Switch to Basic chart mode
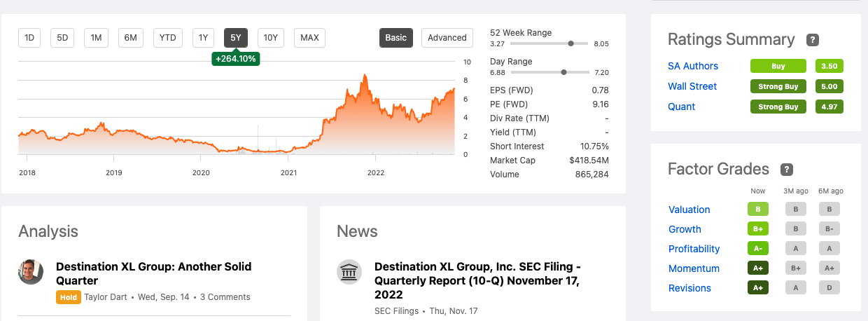 395,38
